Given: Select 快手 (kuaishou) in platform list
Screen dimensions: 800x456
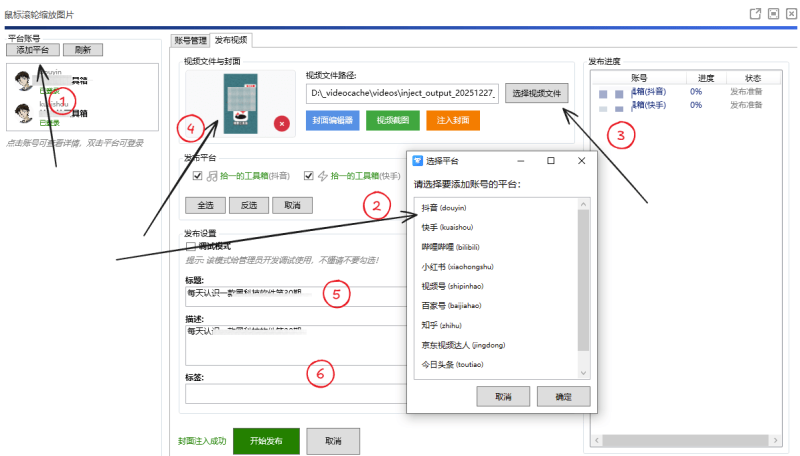Looking at the screenshot, I should (496, 227).
